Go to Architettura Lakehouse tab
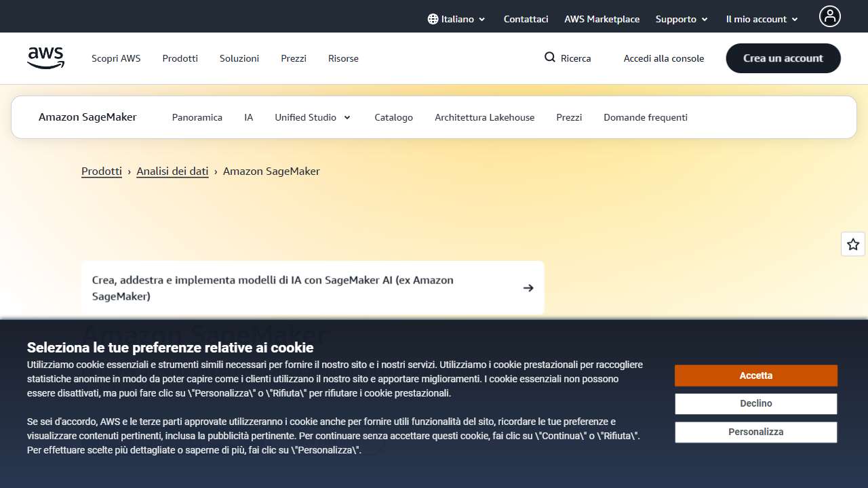 [484, 117]
